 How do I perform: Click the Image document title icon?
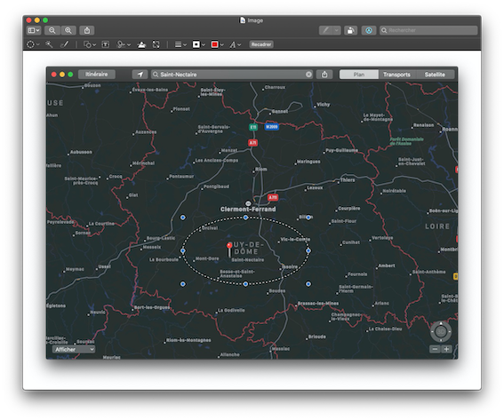pos(243,20)
